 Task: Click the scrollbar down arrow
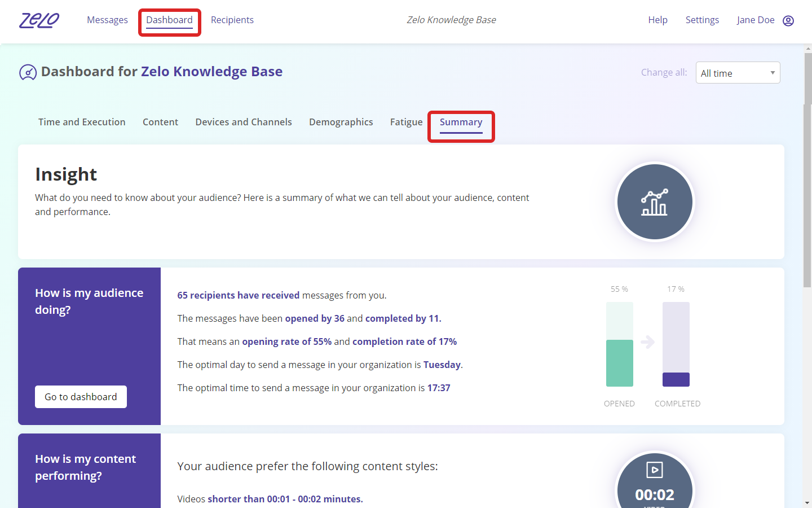[x=807, y=502]
